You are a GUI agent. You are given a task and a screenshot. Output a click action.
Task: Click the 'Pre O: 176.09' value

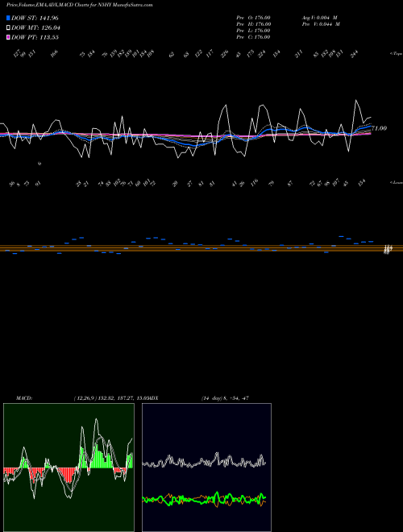pyautogui.click(x=253, y=18)
